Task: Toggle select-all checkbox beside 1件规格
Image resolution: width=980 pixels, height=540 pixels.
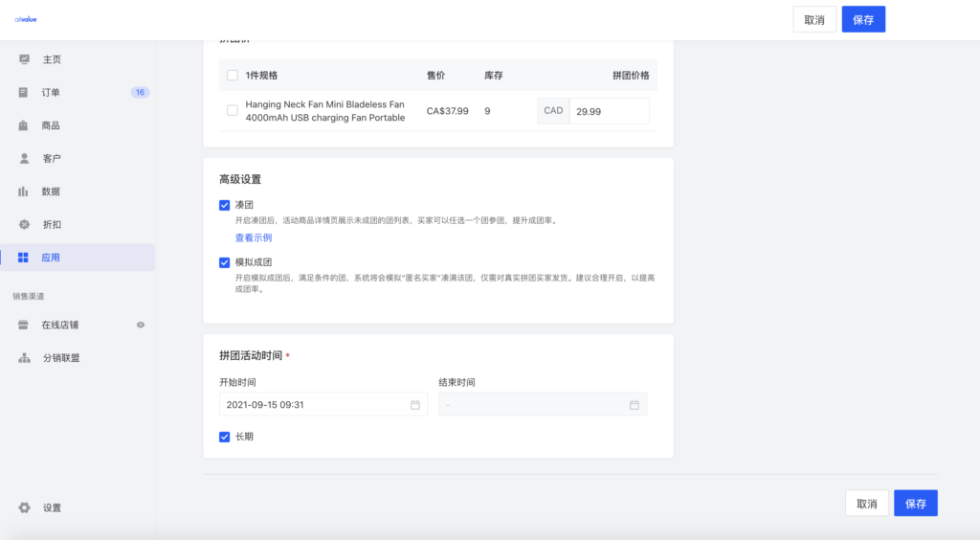Action: 233,76
